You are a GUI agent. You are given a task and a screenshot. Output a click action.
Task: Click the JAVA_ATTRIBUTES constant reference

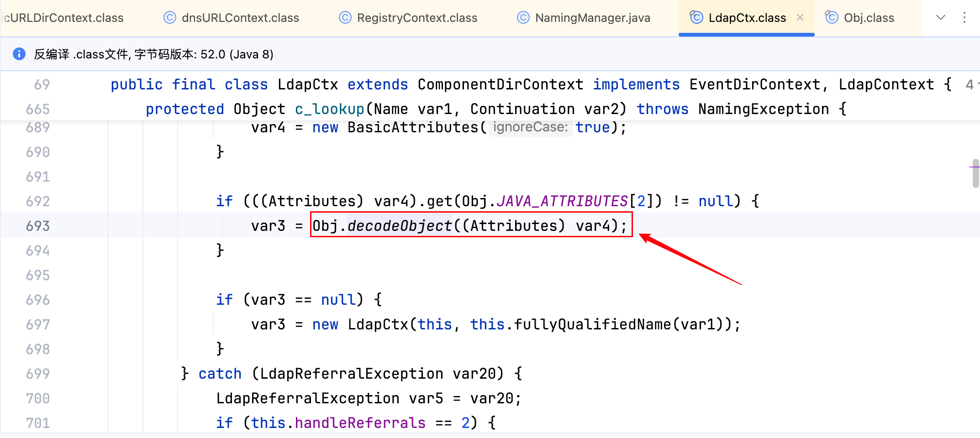click(562, 201)
